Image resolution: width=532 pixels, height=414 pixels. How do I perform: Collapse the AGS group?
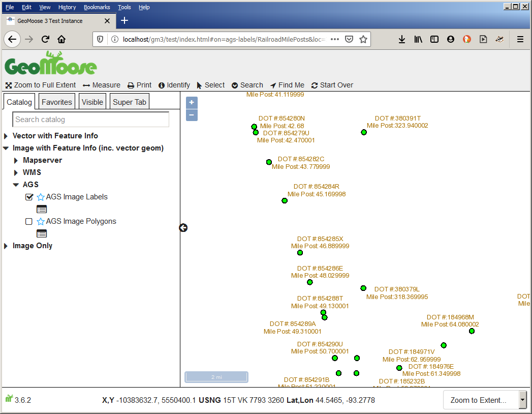tap(16, 185)
